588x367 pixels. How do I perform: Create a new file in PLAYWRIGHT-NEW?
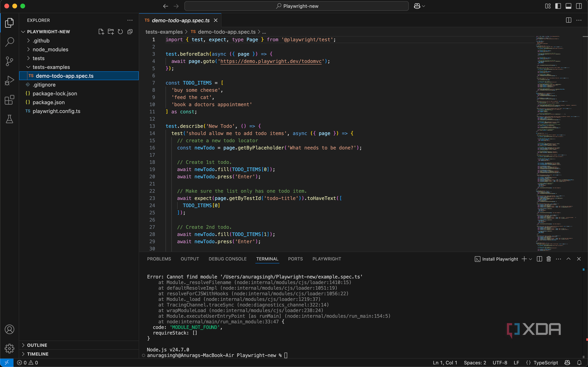point(101,32)
